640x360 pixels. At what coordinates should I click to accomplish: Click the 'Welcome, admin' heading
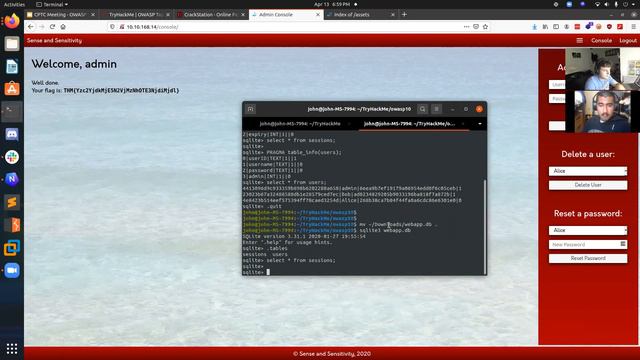[74, 64]
